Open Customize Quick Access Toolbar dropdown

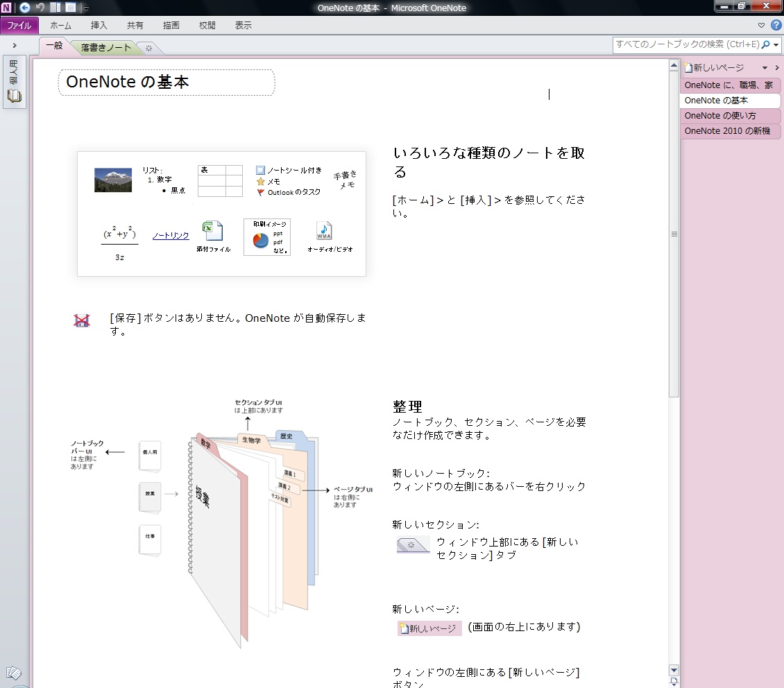pyautogui.click(x=86, y=8)
